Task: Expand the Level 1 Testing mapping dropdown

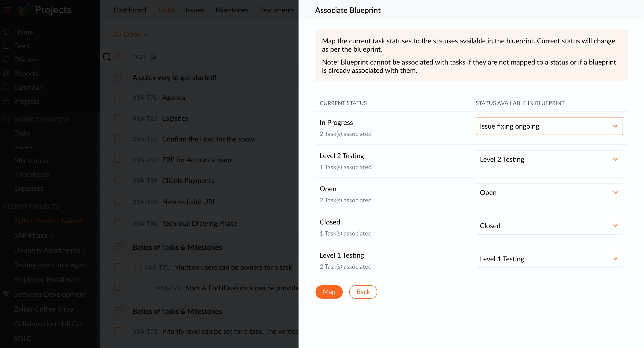Action: coord(549,259)
